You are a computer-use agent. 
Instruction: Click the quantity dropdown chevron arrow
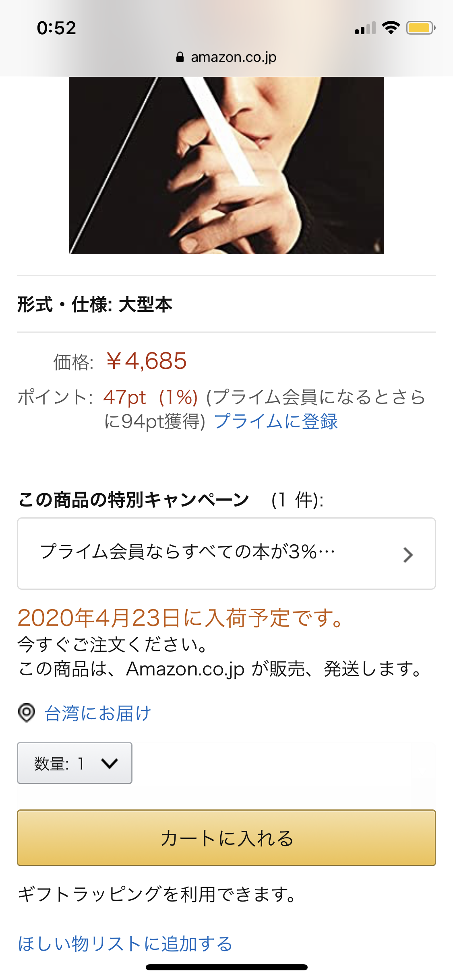tap(110, 763)
